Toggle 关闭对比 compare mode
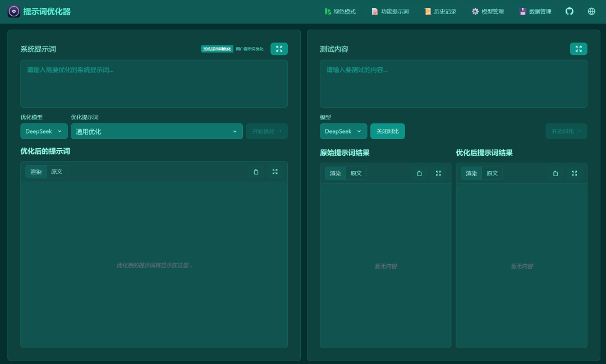 click(x=388, y=131)
